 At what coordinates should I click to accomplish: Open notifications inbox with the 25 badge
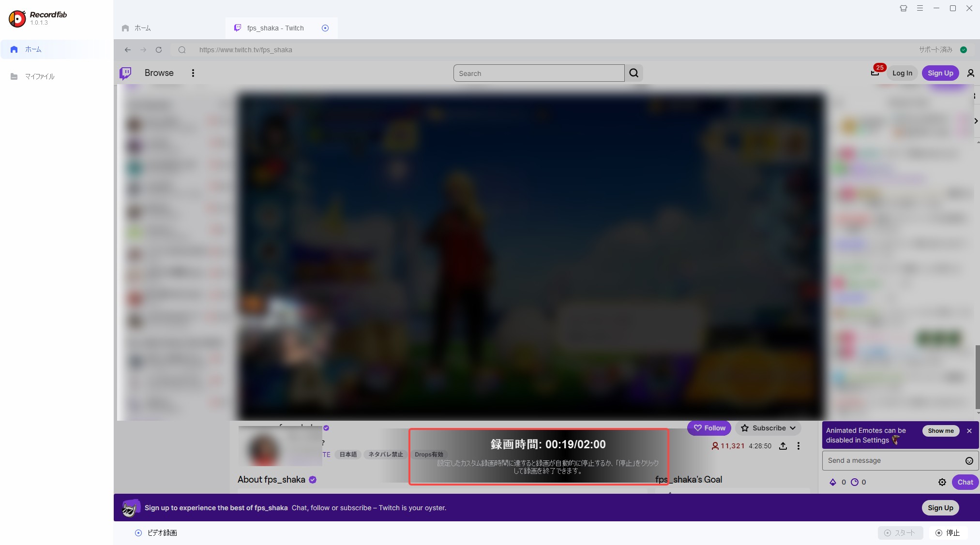click(876, 72)
